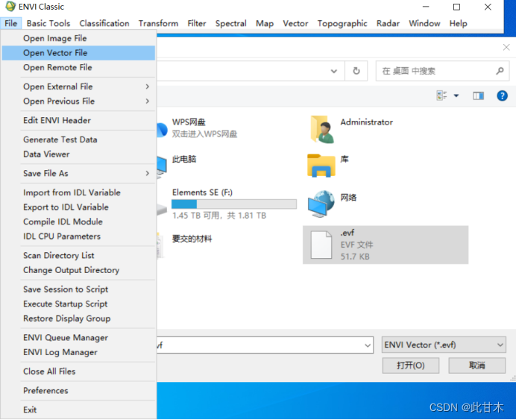Click the 取消 cancel button
The width and height of the screenshot is (516, 420).
point(476,366)
